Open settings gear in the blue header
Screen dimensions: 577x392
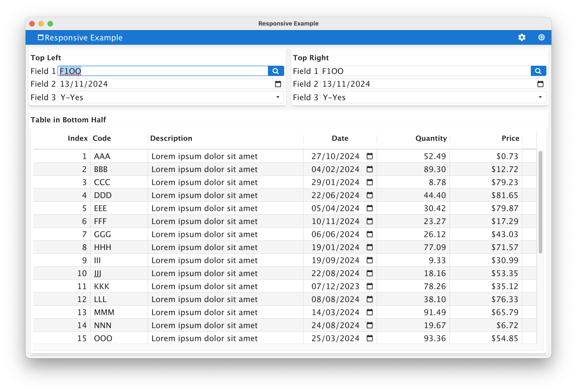522,37
